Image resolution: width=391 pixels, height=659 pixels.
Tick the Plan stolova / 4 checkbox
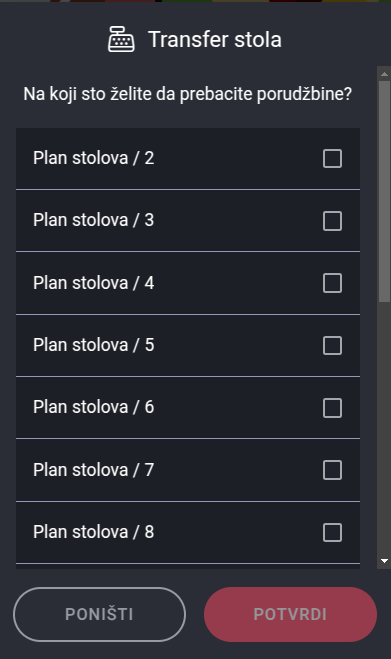coord(332,283)
